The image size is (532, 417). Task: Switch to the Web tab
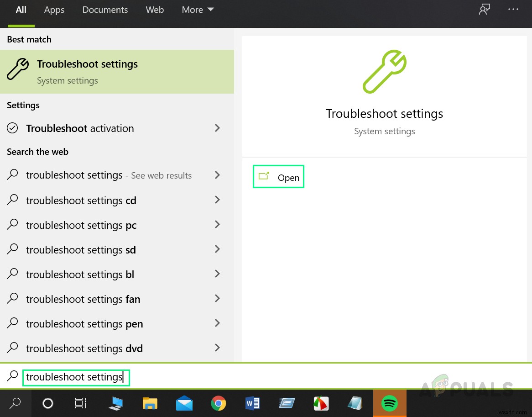[x=155, y=10]
